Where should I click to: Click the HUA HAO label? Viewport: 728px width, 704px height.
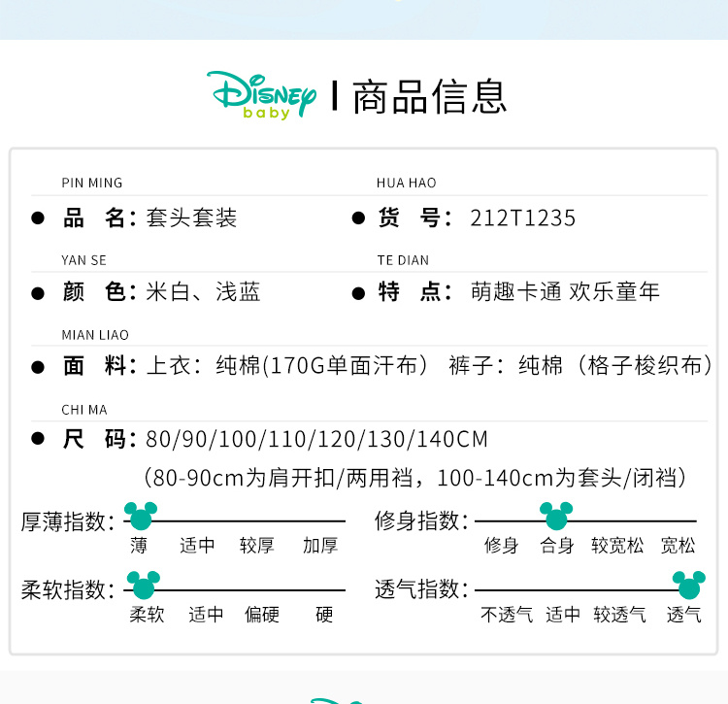click(407, 183)
